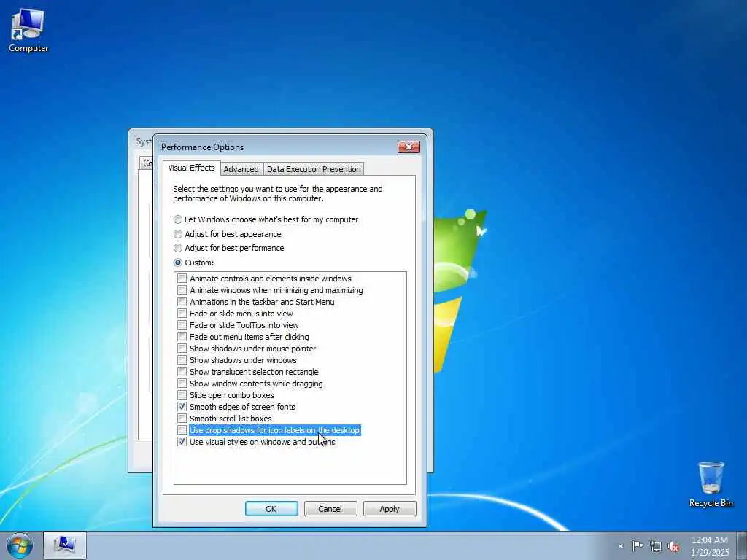Image resolution: width=747 pixels, height=560 pixels.
Task: Open the Windows Start orb
Action: (20, 545)
